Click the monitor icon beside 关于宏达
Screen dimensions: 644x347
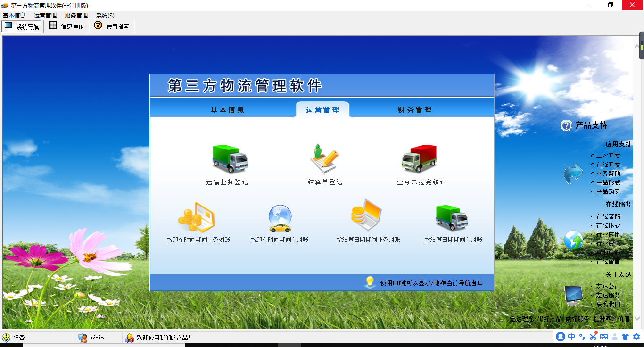[574, 296]
